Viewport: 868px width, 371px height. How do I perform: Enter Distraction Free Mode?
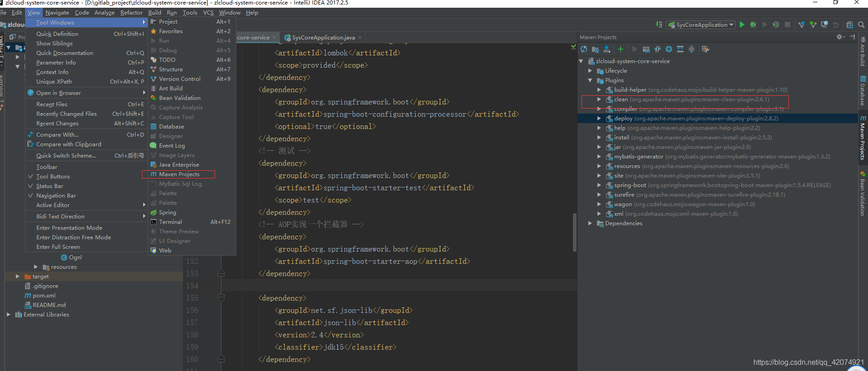tap(74, 237)
